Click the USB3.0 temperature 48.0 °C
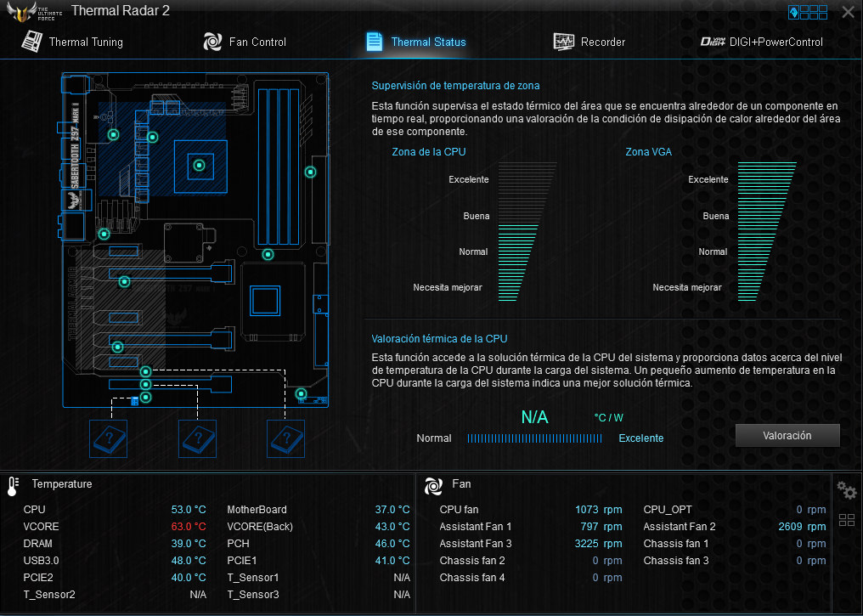Viewport: 863px width, 616px height. tap(189, 561)
